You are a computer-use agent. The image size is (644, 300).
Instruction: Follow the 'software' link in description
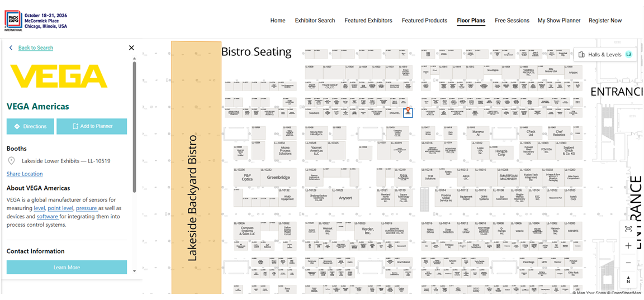click(48, 216)
